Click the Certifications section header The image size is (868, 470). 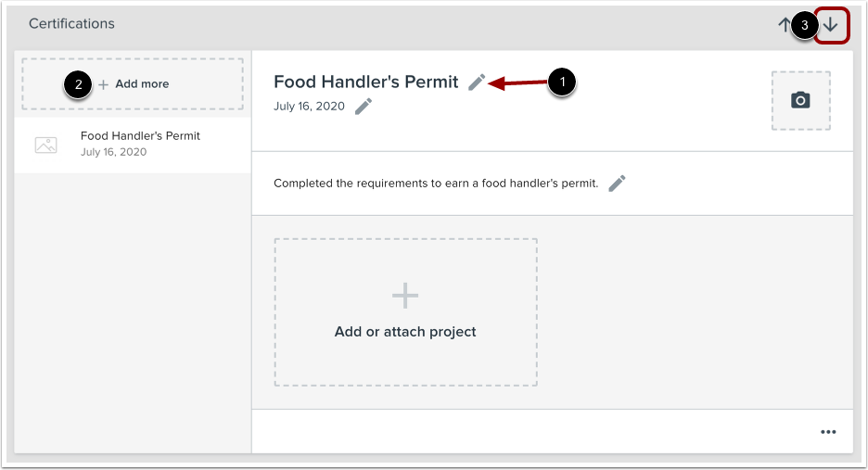pos(71,24)
